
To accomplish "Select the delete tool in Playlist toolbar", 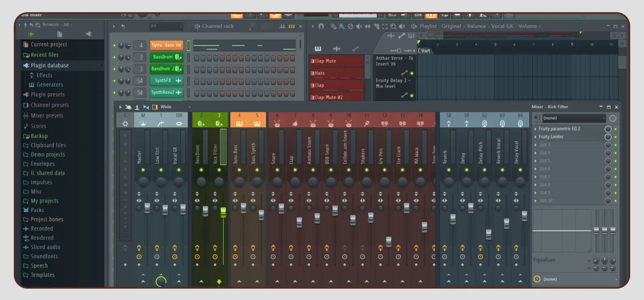I will 350,26.
